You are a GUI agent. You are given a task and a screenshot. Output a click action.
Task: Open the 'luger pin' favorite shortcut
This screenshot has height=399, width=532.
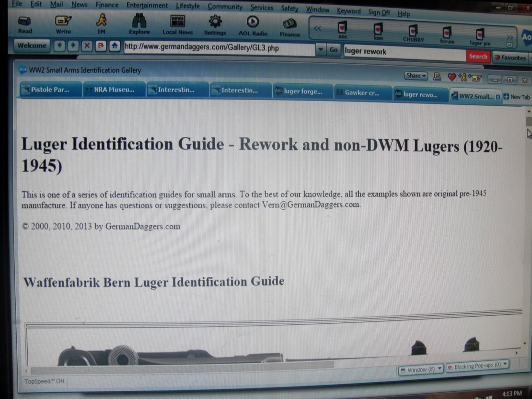480,37
